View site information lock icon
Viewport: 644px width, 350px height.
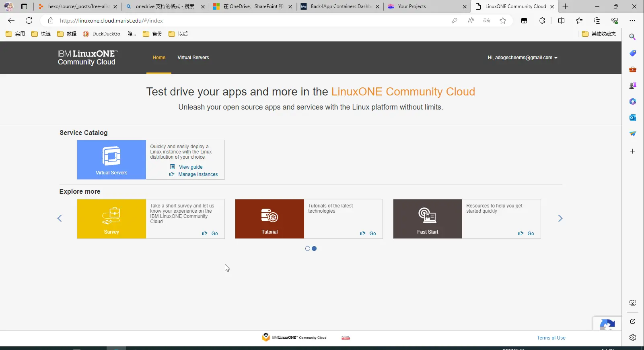51,21
